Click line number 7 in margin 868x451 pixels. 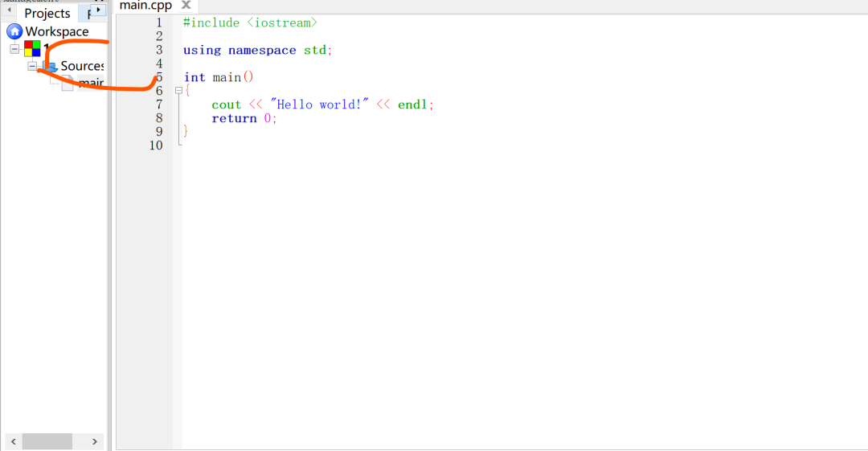click(x=159, y=105)
